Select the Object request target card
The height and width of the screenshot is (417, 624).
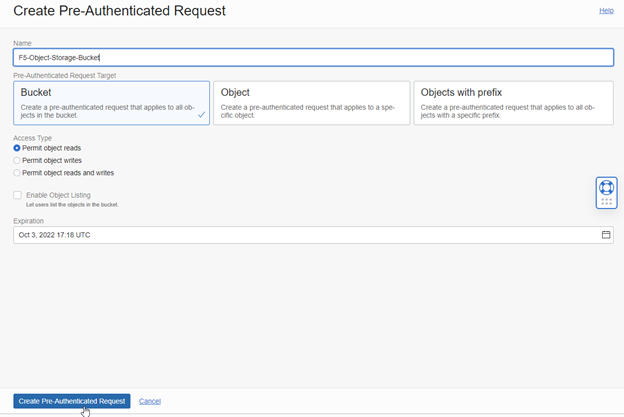(x=311, y=103)
